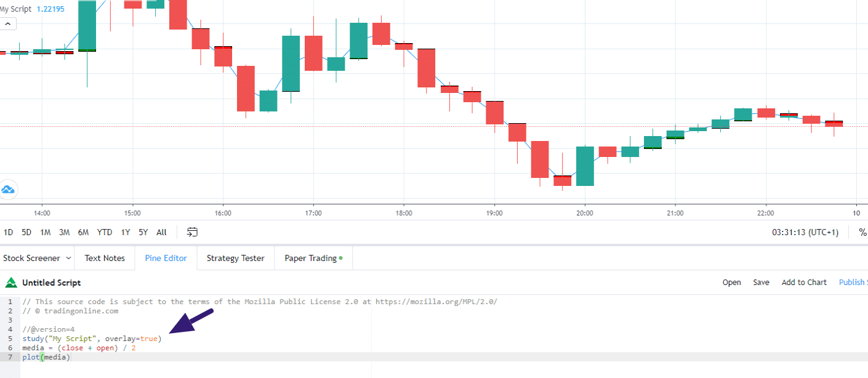This screenshot has width=868, height=378.
Task: Select the Pine Editor tab
Action: tap(166, 258)
